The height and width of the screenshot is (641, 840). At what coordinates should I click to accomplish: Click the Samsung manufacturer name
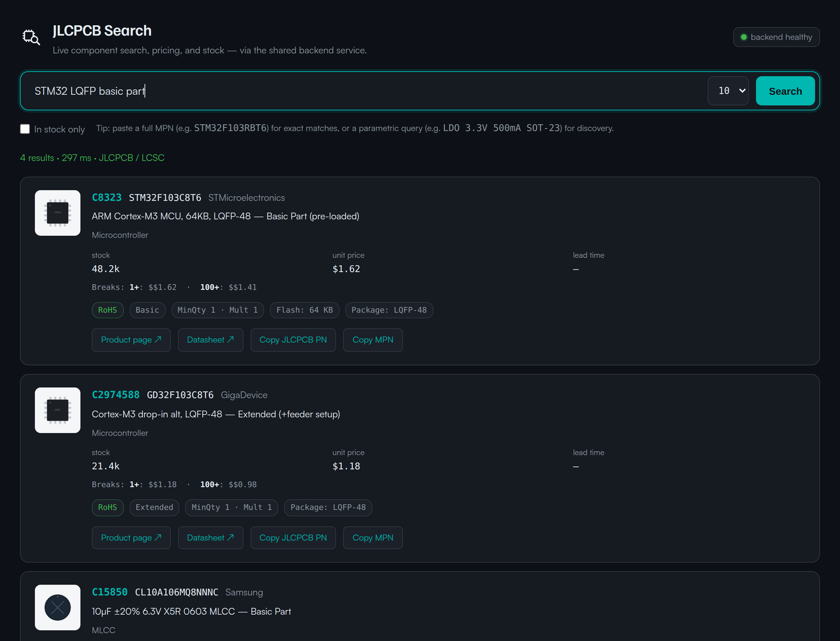click(244, 592)
